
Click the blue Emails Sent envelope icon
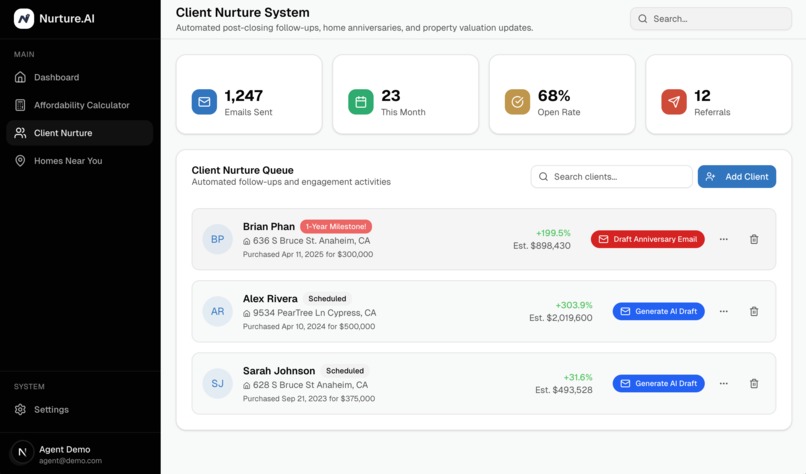click(x=205, y=102)
